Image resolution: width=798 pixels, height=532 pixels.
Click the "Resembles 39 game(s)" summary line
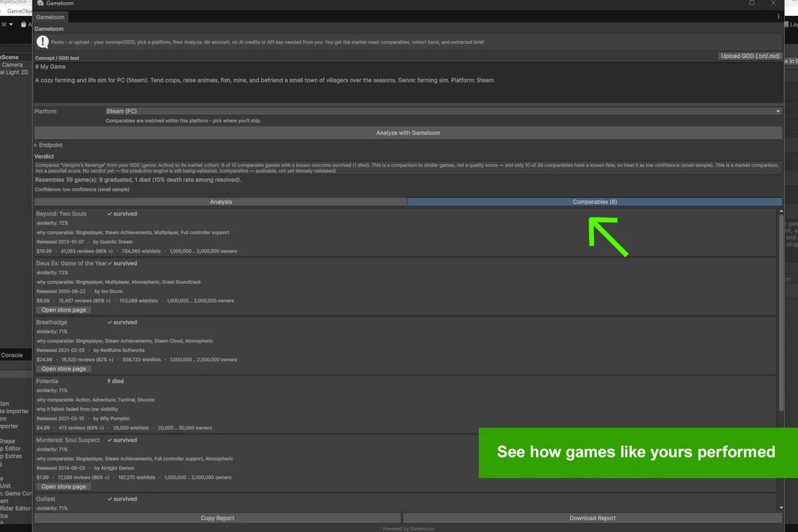coord(138,180)
